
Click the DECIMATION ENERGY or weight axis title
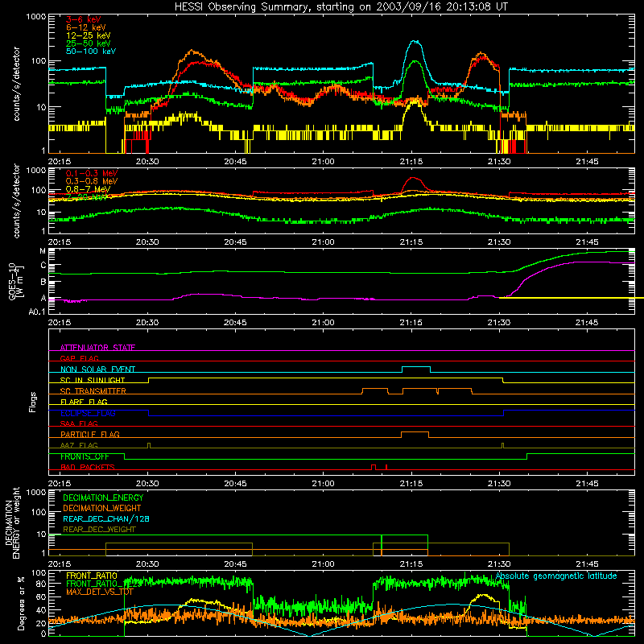coord(11,522)
